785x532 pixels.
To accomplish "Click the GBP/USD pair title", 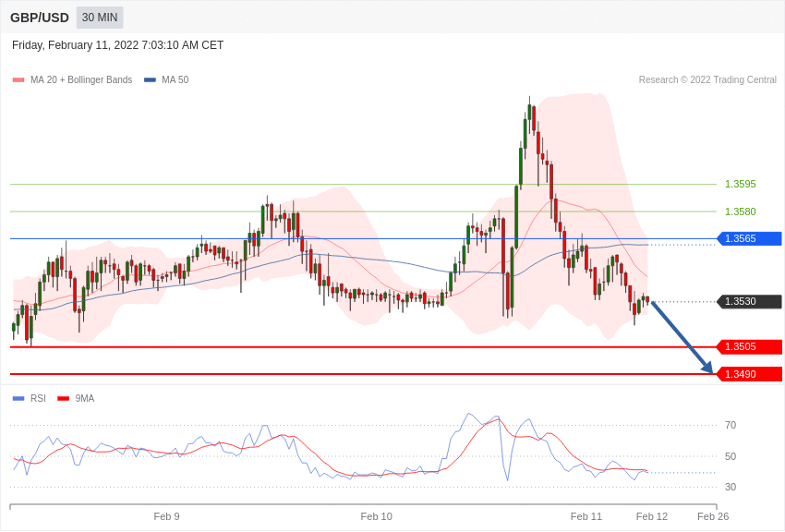I will coord(40,18).
